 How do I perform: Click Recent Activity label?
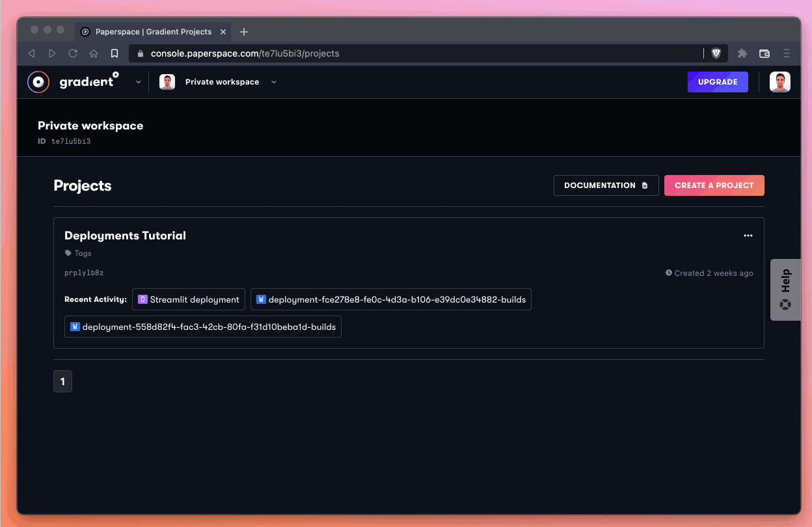[96, 299]
